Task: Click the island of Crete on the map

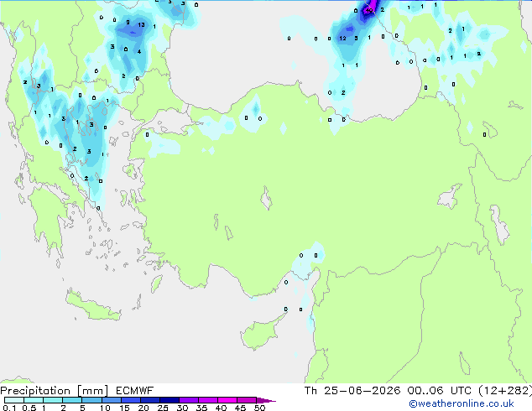Action: (x=92, y=306)
